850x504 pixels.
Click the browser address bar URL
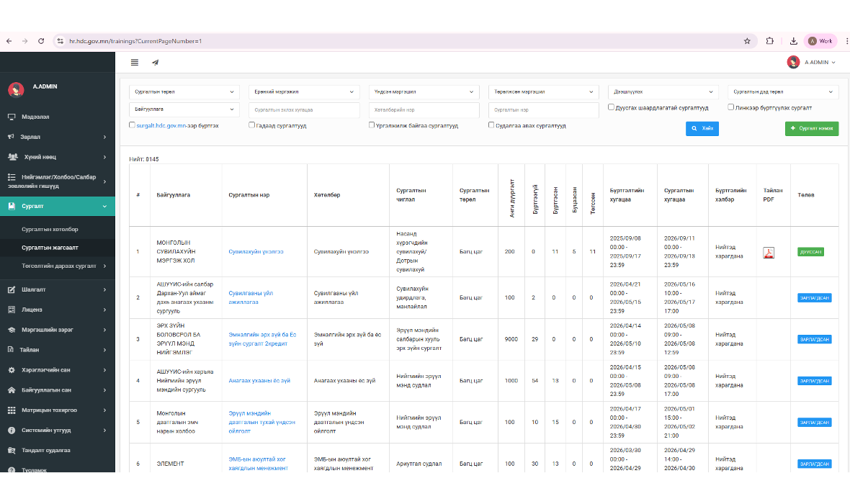(135, 41)
